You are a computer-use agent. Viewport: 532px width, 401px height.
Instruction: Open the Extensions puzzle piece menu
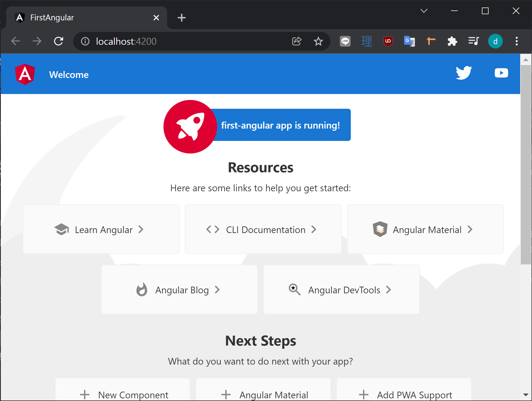(x=452, y=41)
